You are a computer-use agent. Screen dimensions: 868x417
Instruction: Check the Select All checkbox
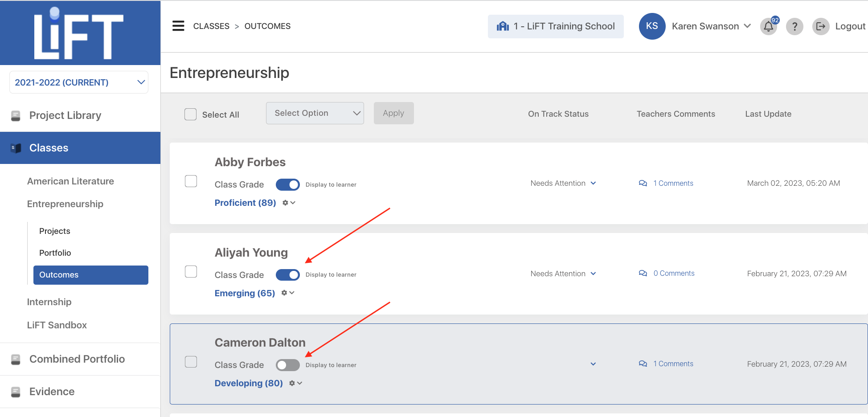pyautogui.click(x=191, y=114)
